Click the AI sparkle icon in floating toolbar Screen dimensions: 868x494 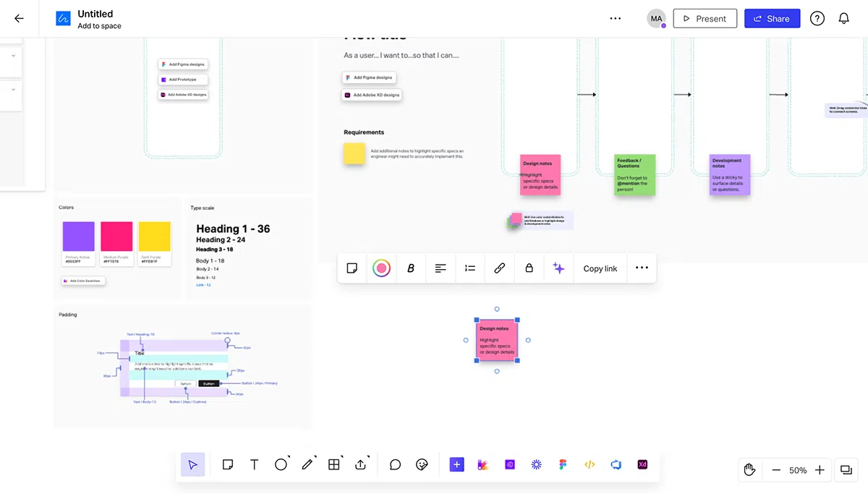pyautogui.click(x=558, y=268)
